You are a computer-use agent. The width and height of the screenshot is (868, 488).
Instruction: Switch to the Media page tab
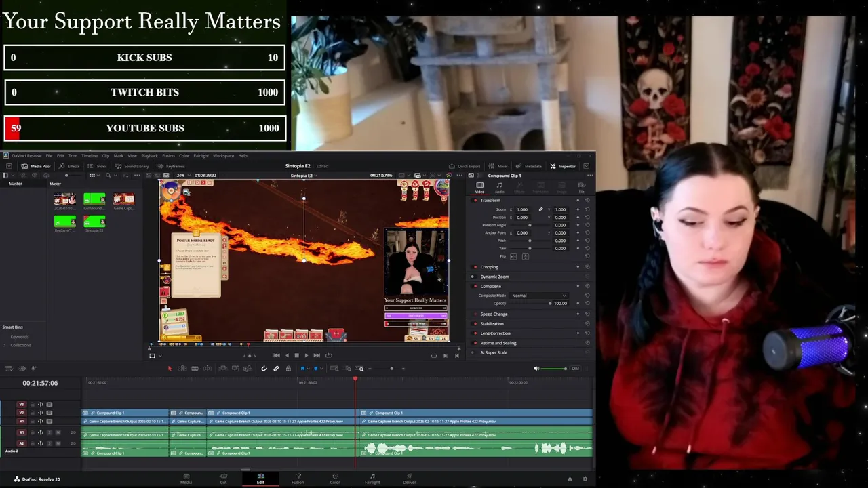pos(186,479)
